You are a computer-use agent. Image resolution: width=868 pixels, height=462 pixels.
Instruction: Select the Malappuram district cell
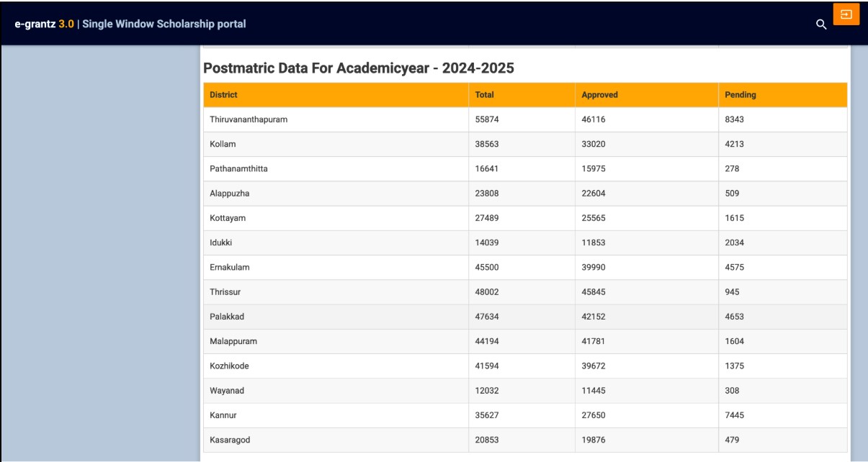pyautogui.click(x=336, y=341)
